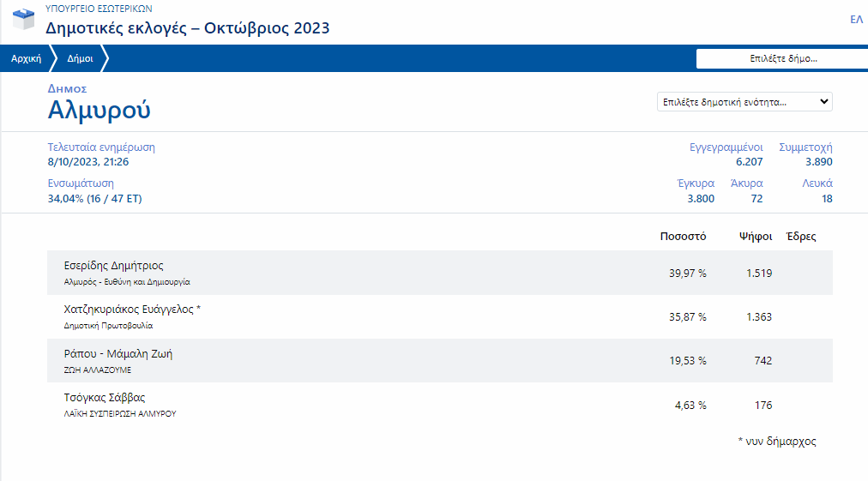Click the Ενσωμάτωση 34,04% value
The height and width of the screenshot is (481, 868).
94,199
